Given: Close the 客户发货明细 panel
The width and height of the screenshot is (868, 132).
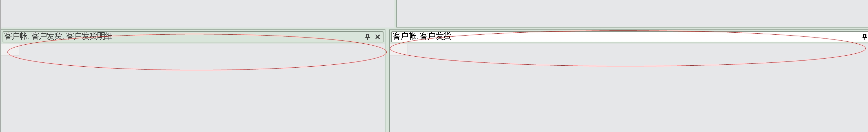Looking at the screenshot, I should click(378, 37).
